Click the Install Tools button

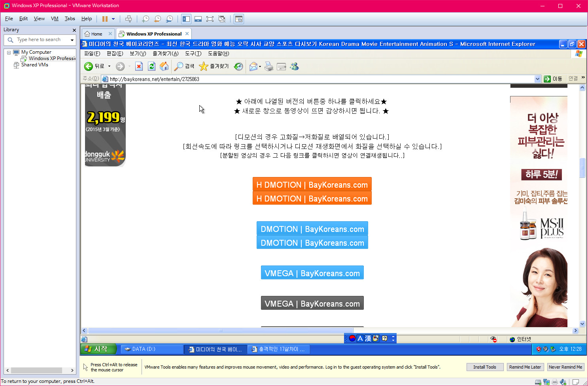(485, 367)
